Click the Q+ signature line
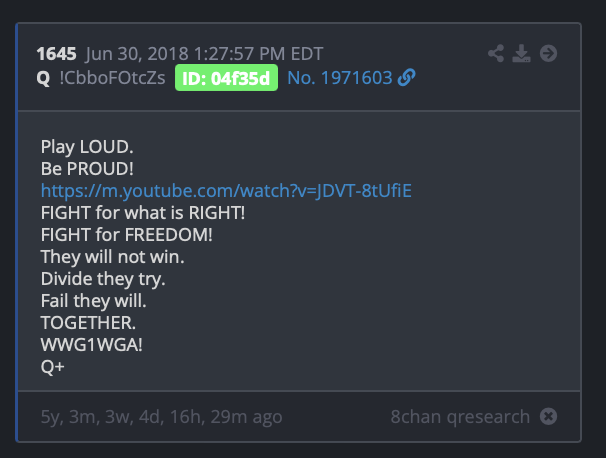This screenshot has height=458, width=606. (53, 367)
